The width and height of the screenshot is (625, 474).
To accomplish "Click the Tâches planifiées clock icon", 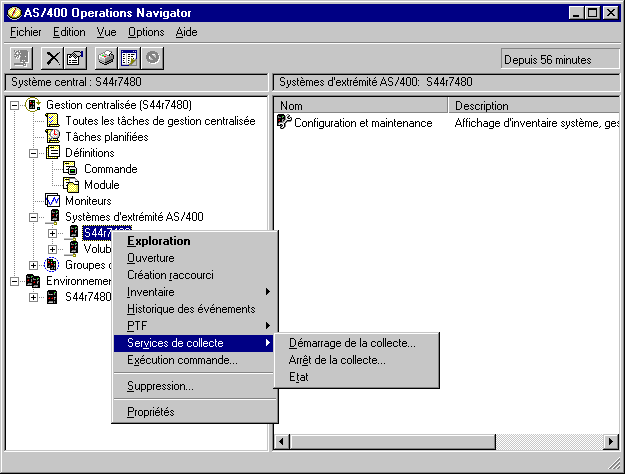I will pos(53,136).
